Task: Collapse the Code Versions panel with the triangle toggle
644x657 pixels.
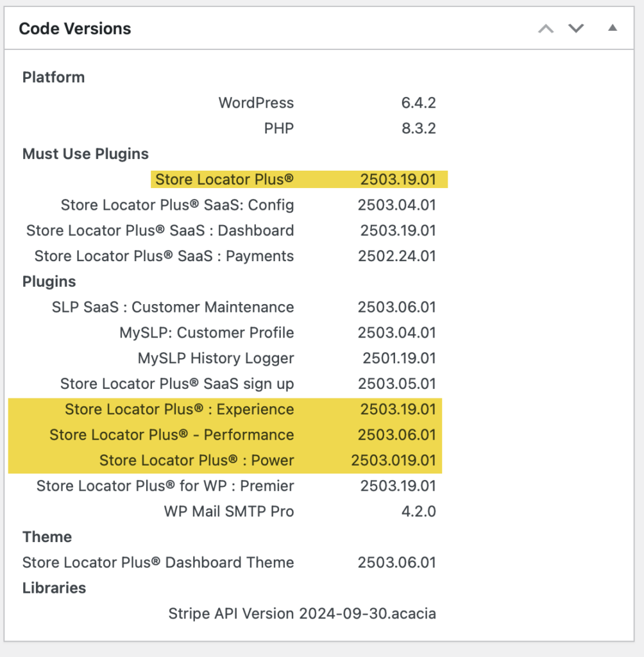Action: point(612,28)
